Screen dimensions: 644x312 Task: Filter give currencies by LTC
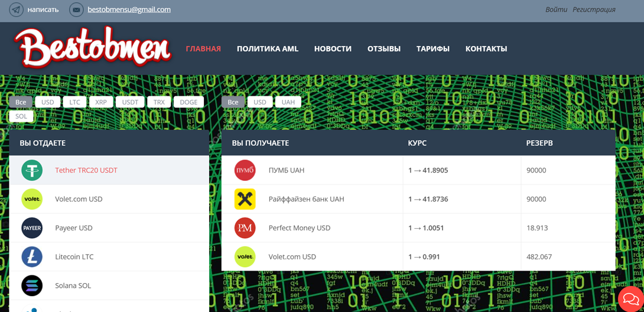click(x=75, y=102)
